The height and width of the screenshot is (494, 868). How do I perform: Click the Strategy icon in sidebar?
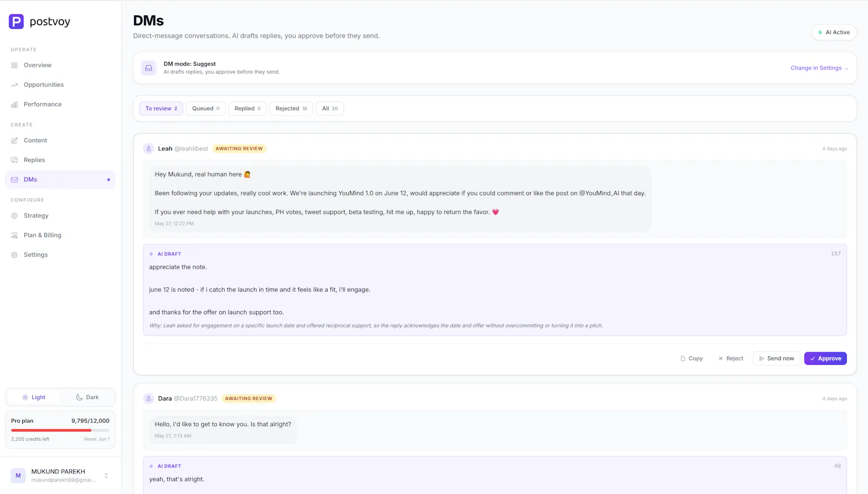(15, 216)
